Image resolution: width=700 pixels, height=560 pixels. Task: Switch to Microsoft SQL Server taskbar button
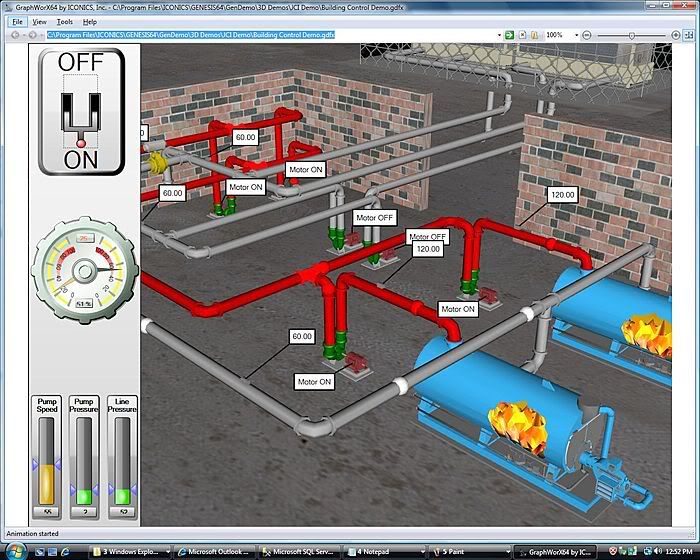300,552
